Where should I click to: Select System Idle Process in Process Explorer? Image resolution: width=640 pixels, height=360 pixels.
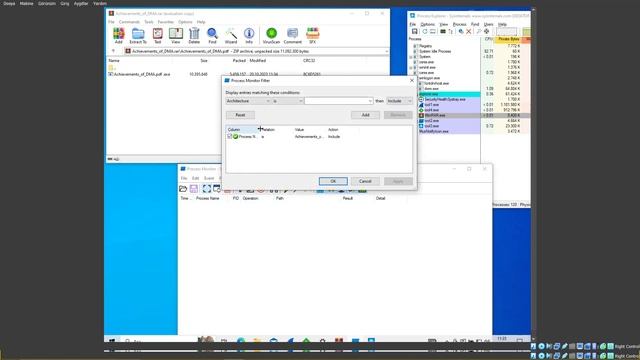(x=435, y=51)
